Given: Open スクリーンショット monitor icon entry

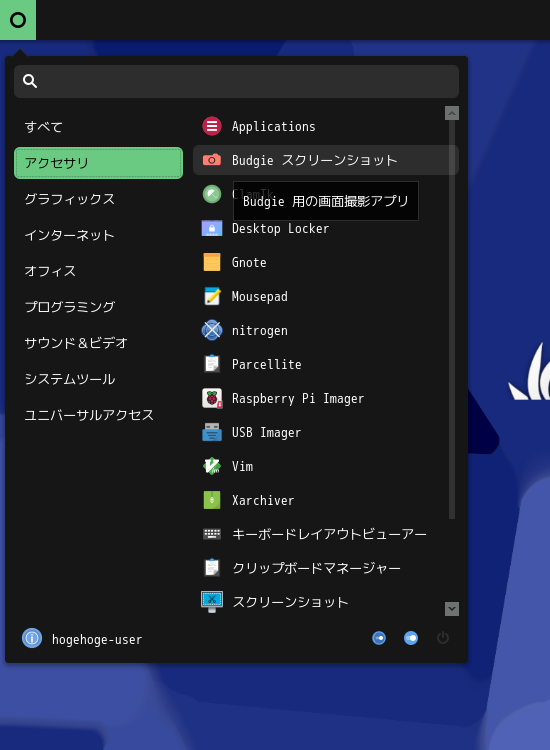Looking at the screenshot, I should pos(212,602).
